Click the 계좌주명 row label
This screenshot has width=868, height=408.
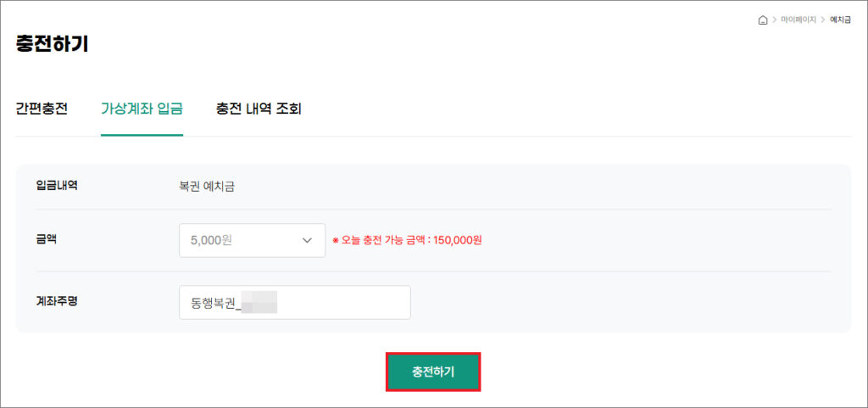[x=57, y=301]
